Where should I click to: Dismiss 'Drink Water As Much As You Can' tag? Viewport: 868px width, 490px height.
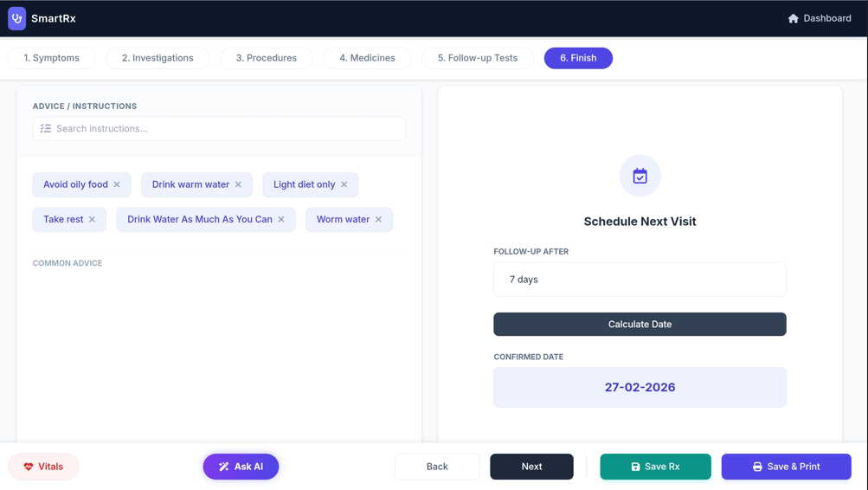pos(281,220)
